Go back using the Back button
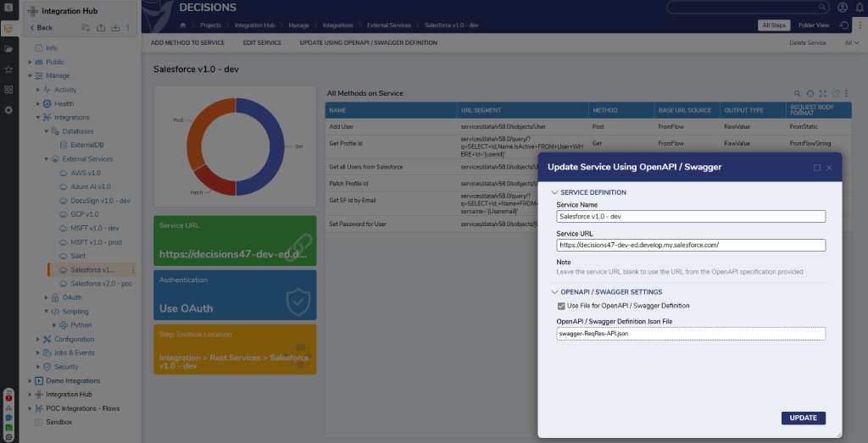This screenshot has height=443, width=868. 42,28
